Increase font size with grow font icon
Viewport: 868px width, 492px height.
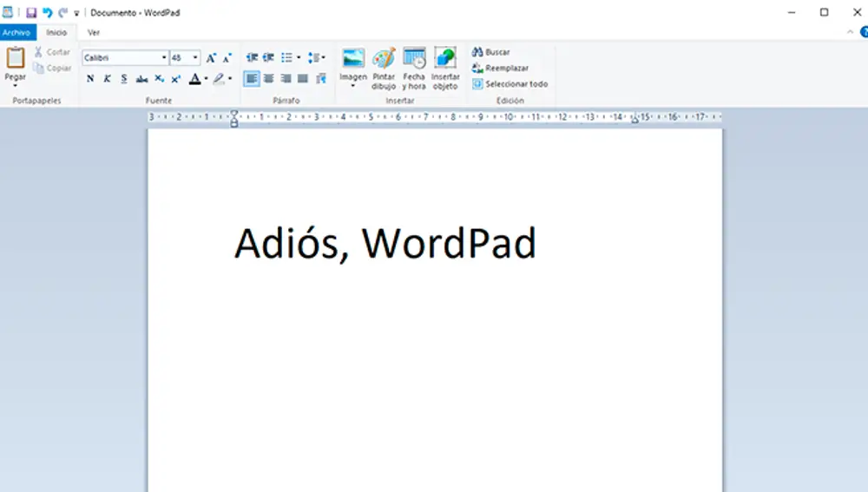point(211,57)
